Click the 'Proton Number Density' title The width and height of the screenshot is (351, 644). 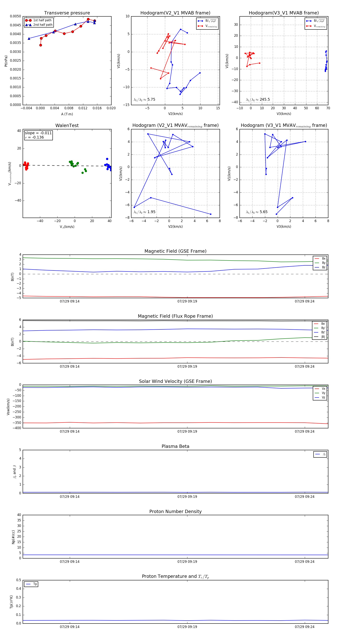[x=175, y=511]
